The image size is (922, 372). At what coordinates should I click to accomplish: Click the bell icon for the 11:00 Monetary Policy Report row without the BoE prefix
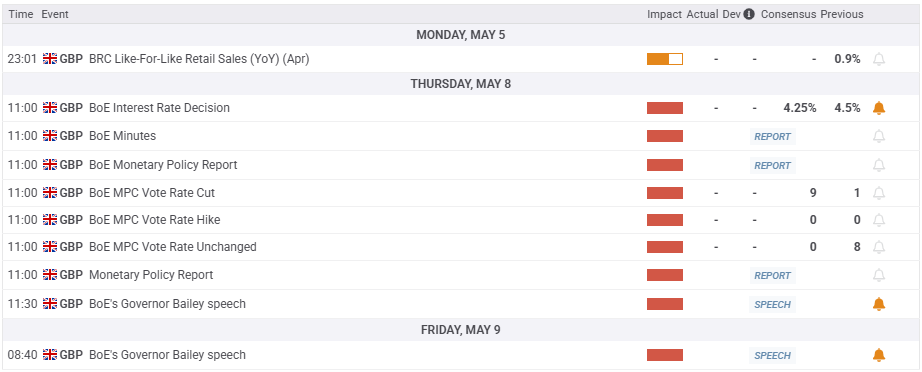878,275
